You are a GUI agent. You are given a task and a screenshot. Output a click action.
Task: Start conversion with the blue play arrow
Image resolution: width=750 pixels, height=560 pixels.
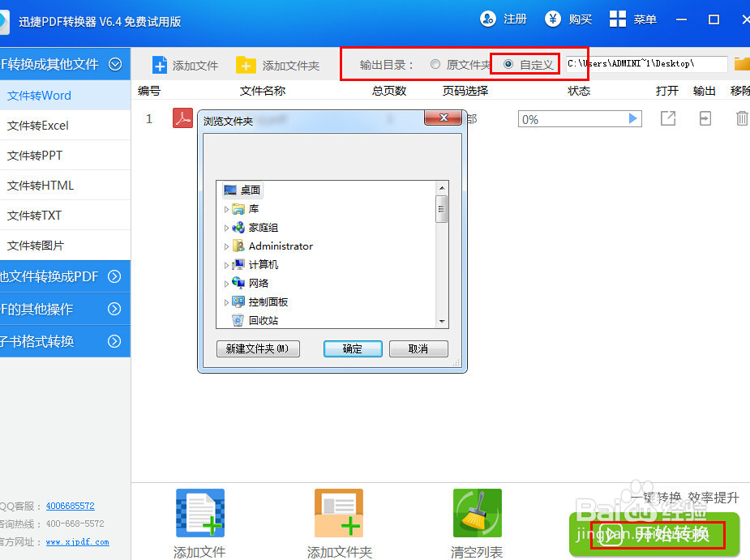point(632,118)
